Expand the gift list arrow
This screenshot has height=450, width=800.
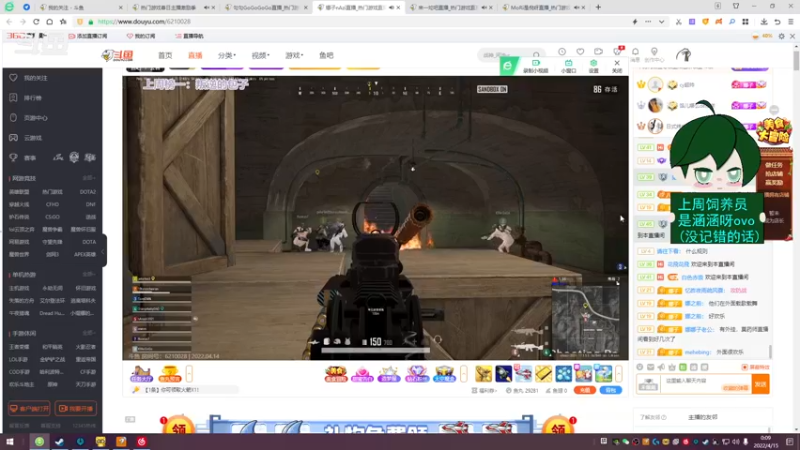click(619, 374)
